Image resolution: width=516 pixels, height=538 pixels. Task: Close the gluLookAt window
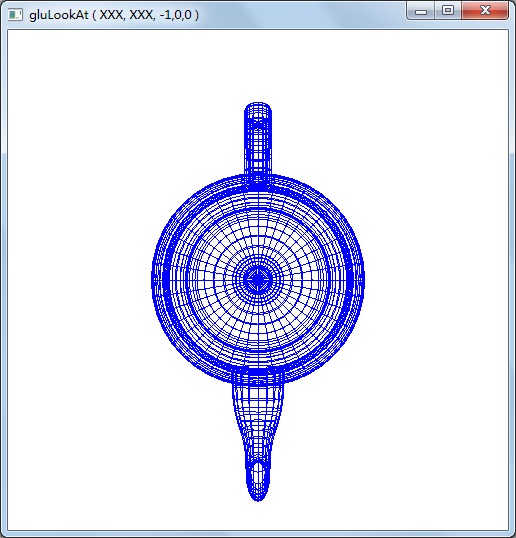pos(485,11)
